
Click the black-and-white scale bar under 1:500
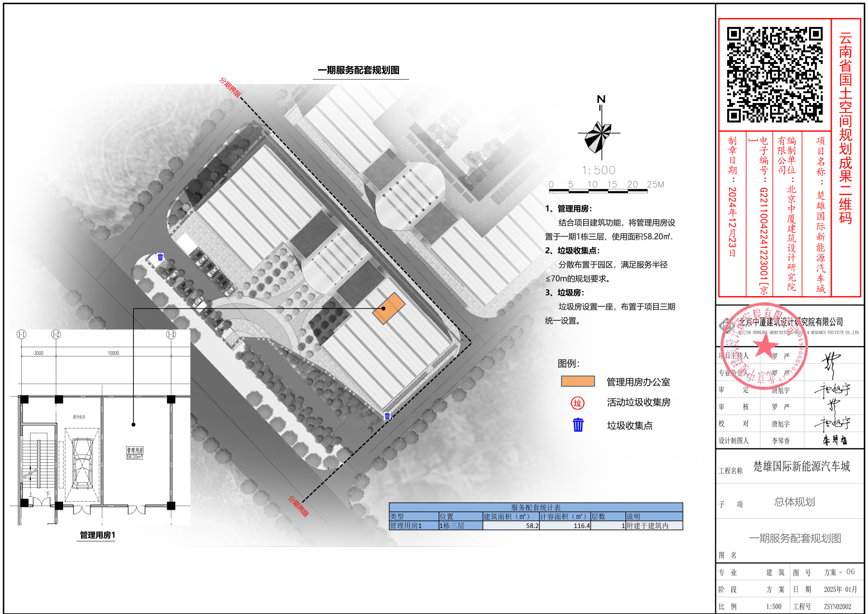pyautogui.click(x=598, y=191)
